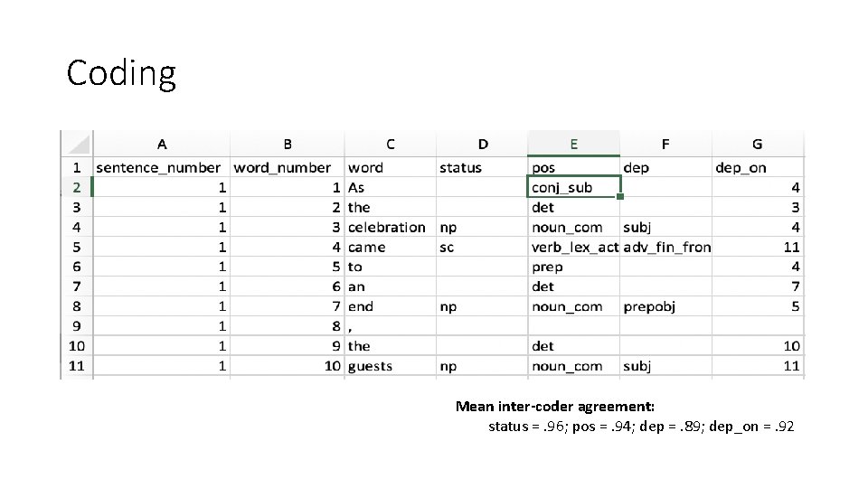Select column E header

coord(573,144)
